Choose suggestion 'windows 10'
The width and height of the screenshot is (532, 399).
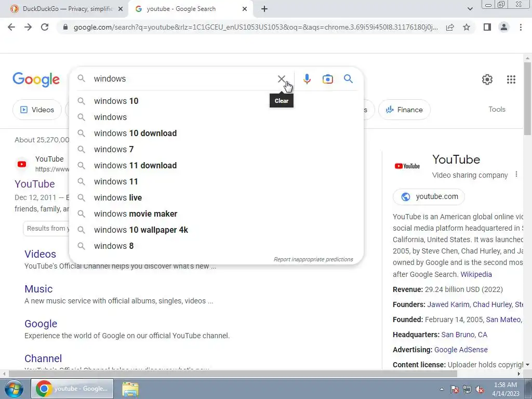coord(216,101)
